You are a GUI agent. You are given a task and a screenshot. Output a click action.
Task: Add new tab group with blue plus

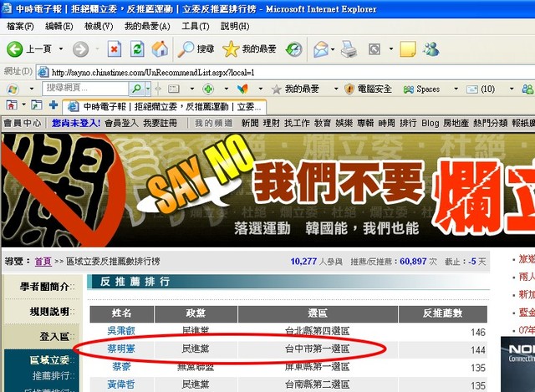click(53, 105)
